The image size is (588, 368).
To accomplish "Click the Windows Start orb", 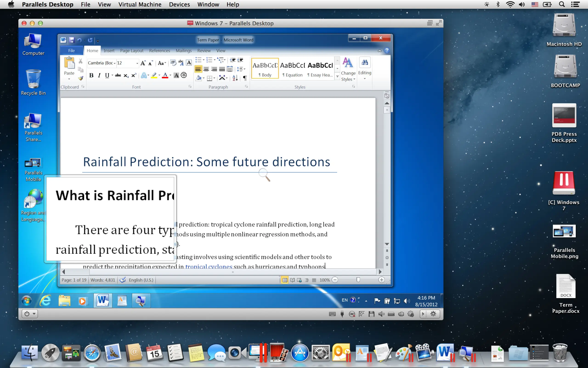I will (26, 301).
